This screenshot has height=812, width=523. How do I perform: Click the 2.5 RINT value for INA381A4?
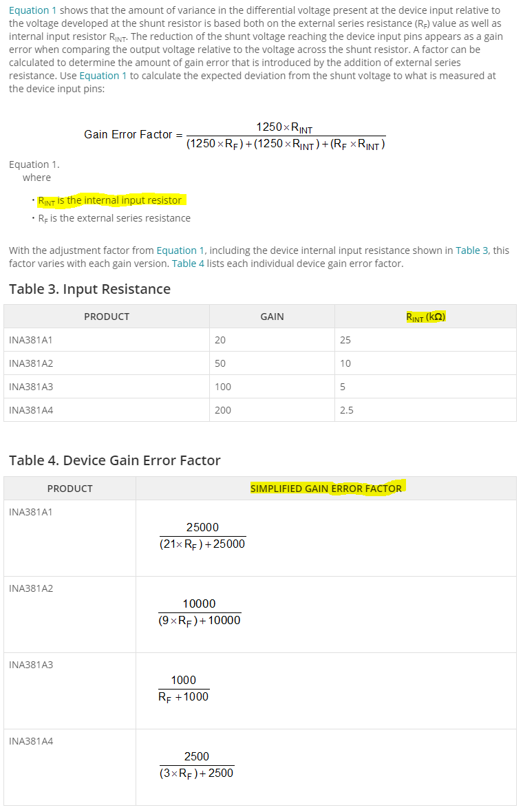(x=346, y=410)
